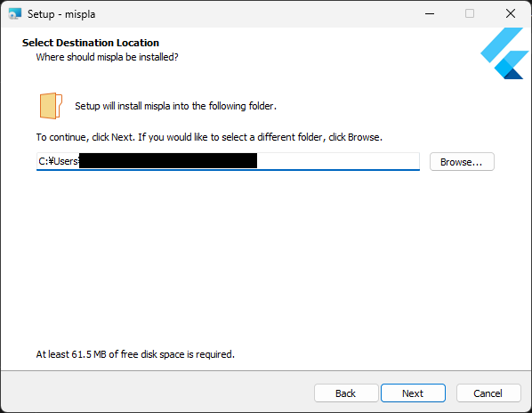532x413 pixels.
Task: Click the 'Setup will install mispla' message
Action: [x=176, y=106]
